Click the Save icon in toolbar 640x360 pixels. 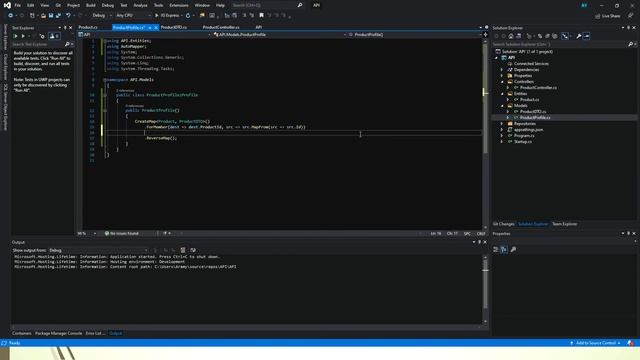[51, 16]
